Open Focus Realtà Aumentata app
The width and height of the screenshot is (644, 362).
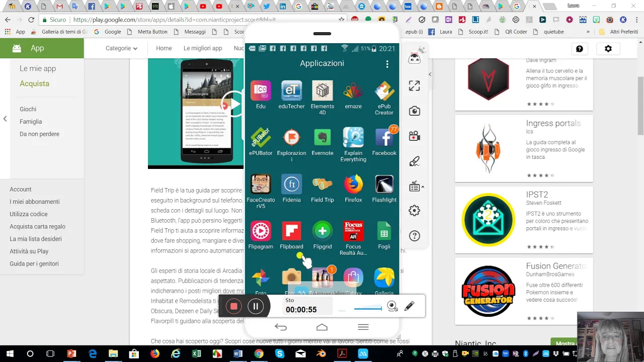coord(353,231)
